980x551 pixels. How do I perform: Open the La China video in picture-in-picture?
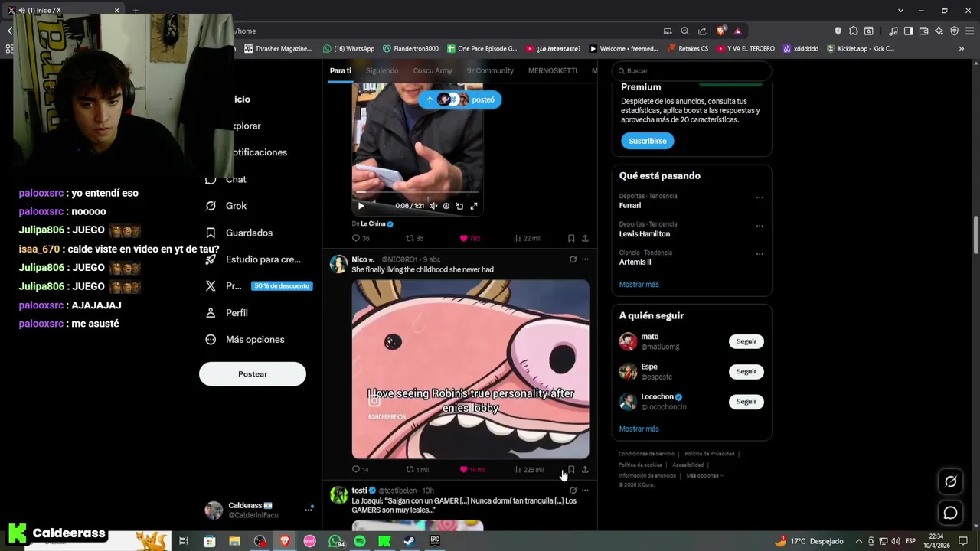pos(459,206)
